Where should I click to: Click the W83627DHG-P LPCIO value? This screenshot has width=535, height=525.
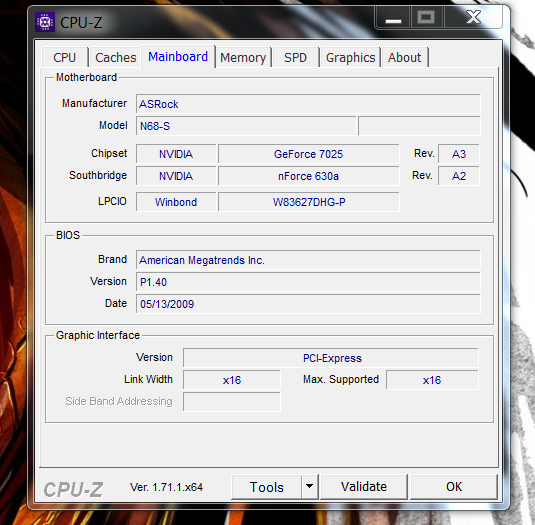[x=308, y=202]
